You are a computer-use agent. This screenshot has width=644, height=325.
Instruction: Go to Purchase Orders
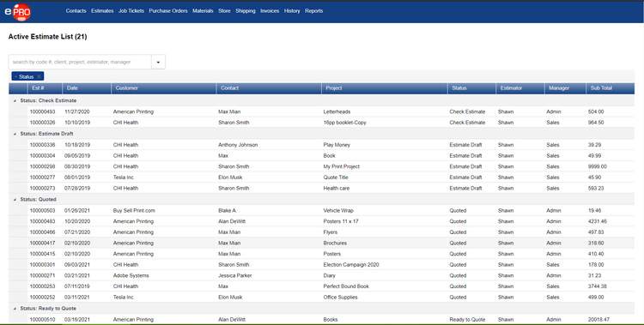point(168,11)
